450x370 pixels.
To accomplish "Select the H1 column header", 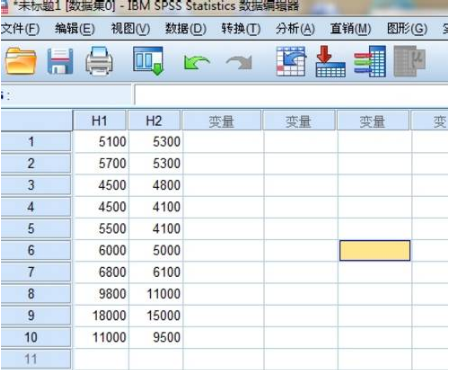I will 99,121.
